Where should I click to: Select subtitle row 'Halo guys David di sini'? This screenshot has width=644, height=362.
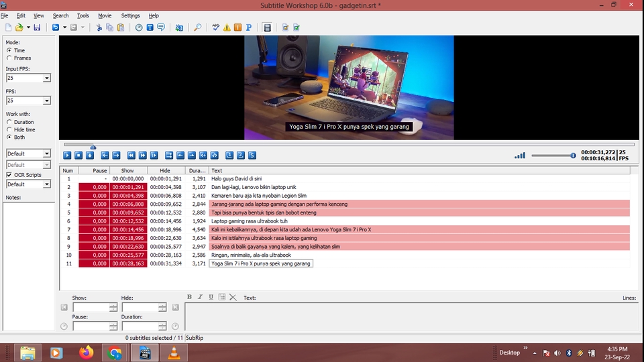coord(345,178)
